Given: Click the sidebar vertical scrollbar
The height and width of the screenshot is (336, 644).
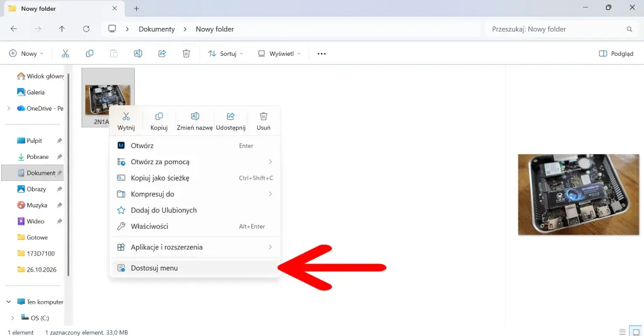Looking at the screenshot, I should tap(68, 174).
